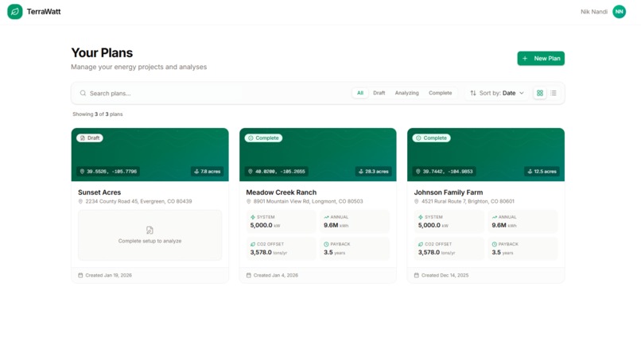Click the Showing 3 of 3 plans text
Viewport: 641px width, 364px height.
tap(98, 114)
